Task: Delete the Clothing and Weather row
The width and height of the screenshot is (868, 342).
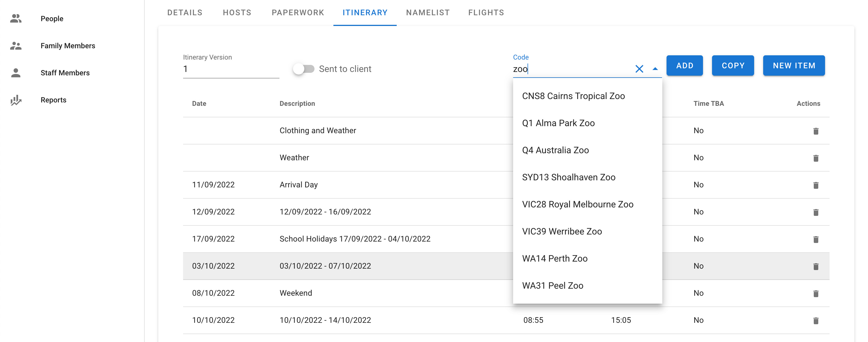Action: tap(815, 131)
